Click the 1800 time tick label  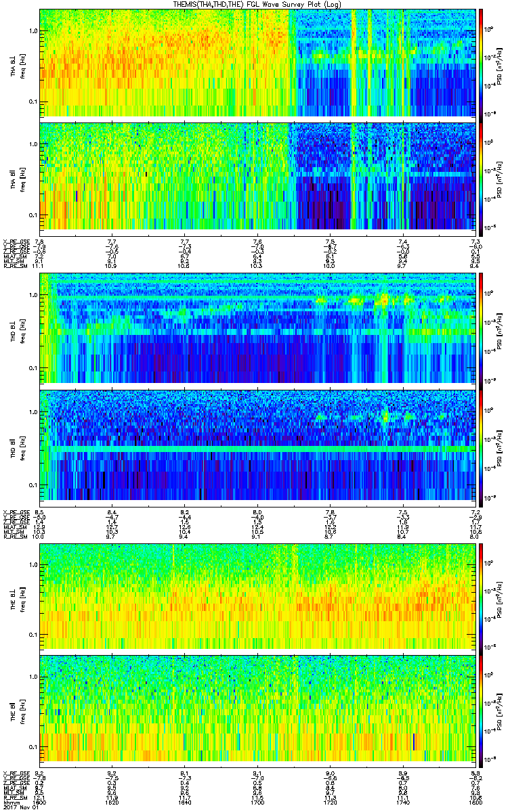tap(475, 803)
